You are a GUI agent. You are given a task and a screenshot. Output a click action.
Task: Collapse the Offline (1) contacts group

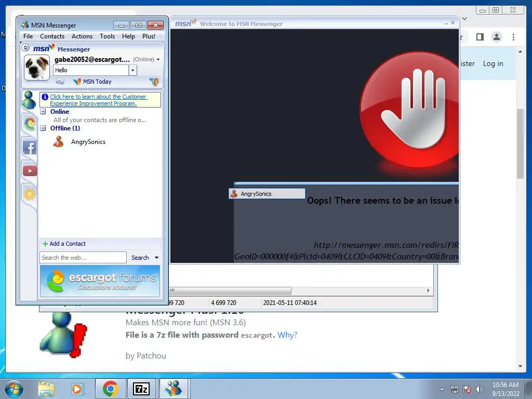coord(43,128)
